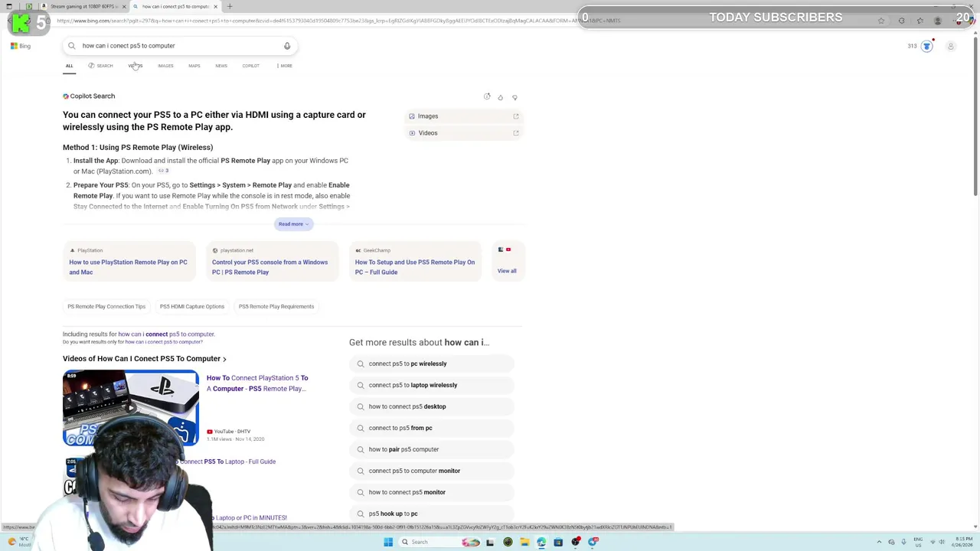980x551 pixels.
Task: Switch to the MAPS tab
Action: 194,66
